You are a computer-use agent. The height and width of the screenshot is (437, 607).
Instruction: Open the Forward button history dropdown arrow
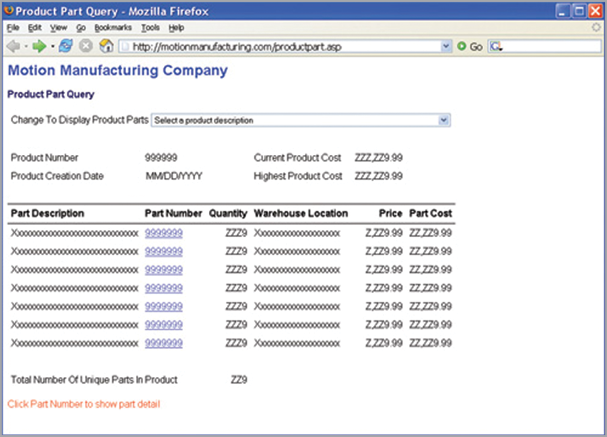click(x=52, y=46)
